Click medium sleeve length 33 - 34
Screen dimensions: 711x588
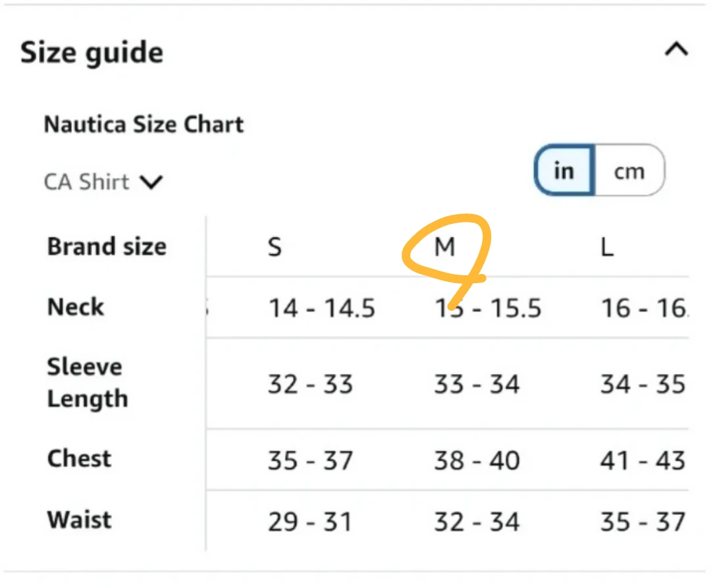[477, 385]
